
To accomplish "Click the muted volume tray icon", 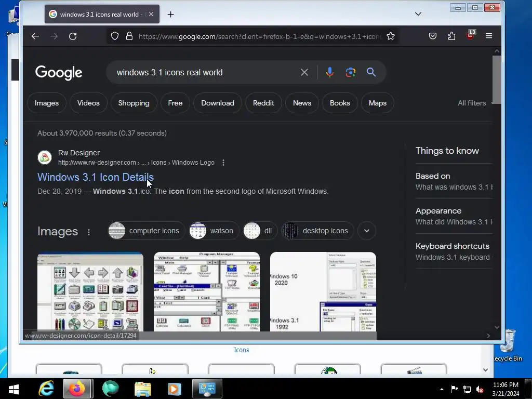I will point(480,389).
